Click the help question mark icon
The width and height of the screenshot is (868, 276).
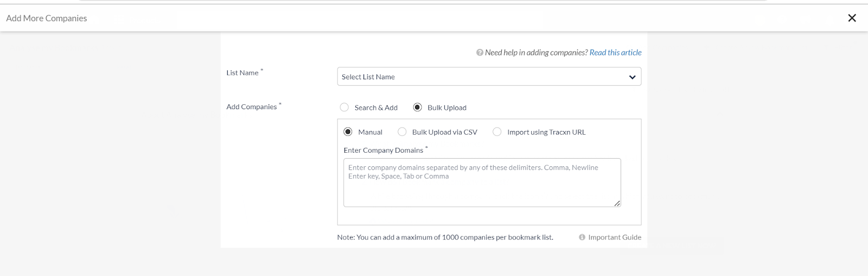[x=480, y=53]
